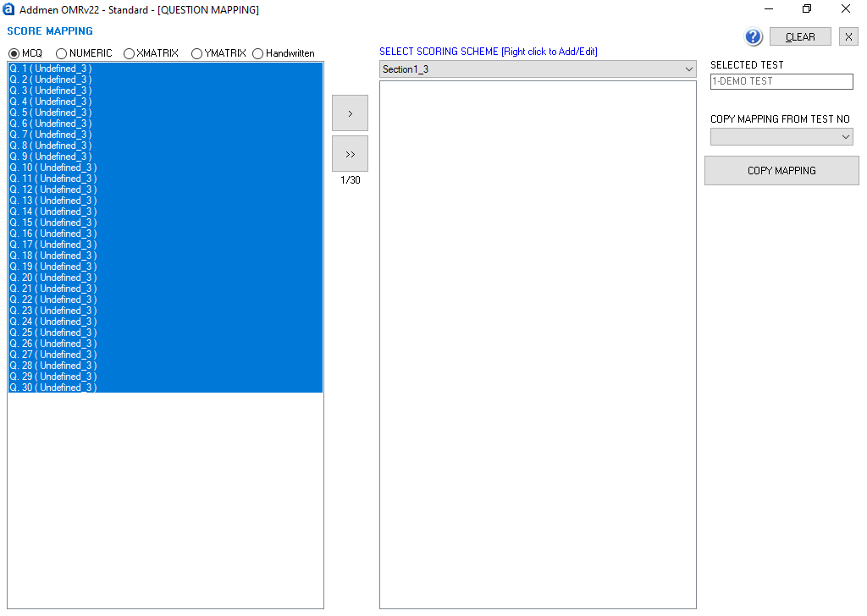The height and width of the screenshot is (616, 867).
Task: Open the blue help question-mark icon
Action: [753, 37]
